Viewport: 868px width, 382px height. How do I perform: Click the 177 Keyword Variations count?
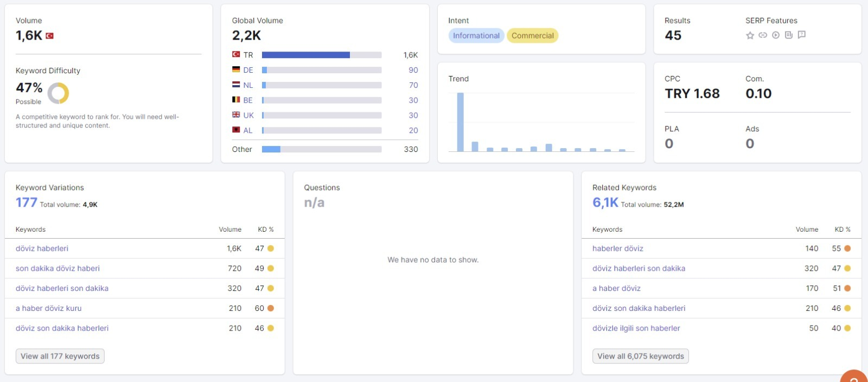pos(27,202)
